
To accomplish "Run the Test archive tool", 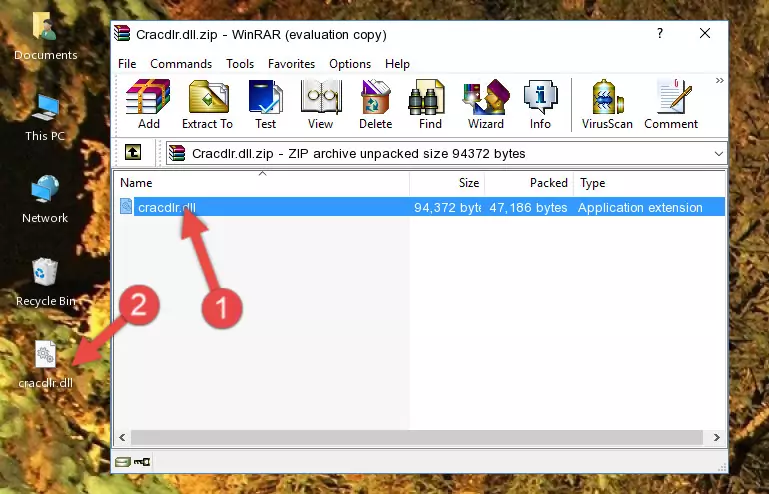I will coord(265,104).
